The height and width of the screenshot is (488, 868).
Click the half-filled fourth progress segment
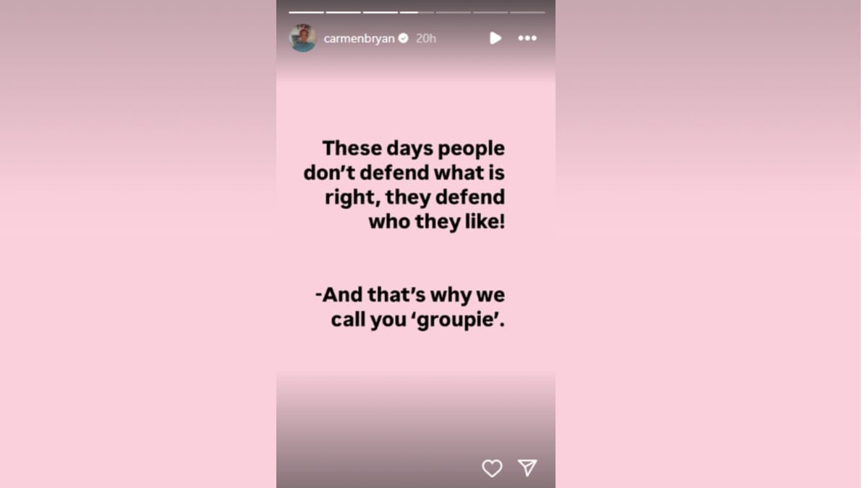coord(417,12)
